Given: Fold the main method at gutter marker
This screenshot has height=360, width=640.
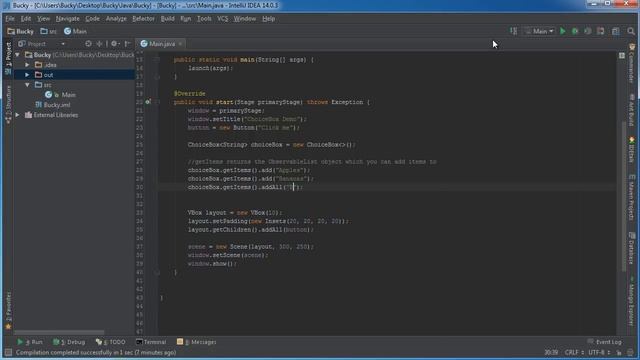Looking at the screenshot, I should [x=157, y=60].
